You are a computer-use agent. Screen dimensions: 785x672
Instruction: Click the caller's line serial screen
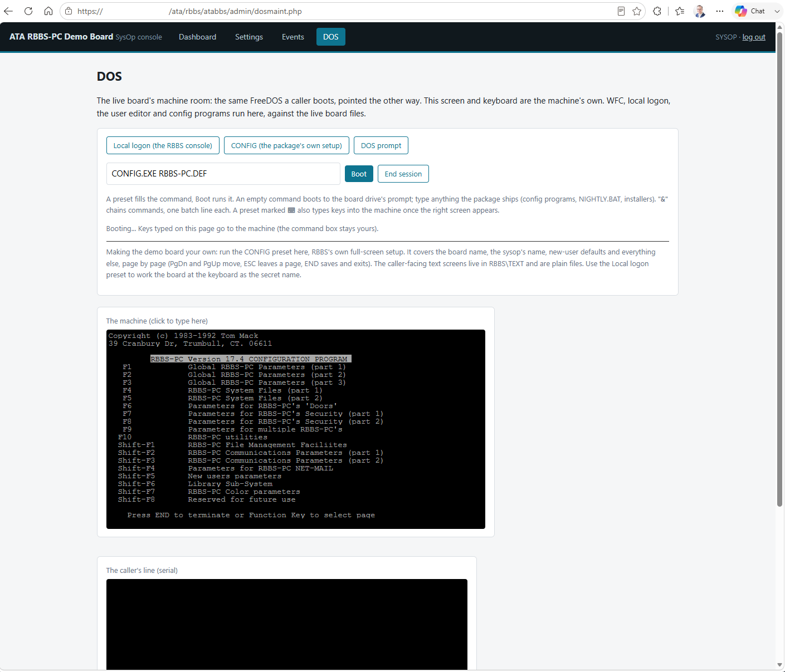click(287, 624)
